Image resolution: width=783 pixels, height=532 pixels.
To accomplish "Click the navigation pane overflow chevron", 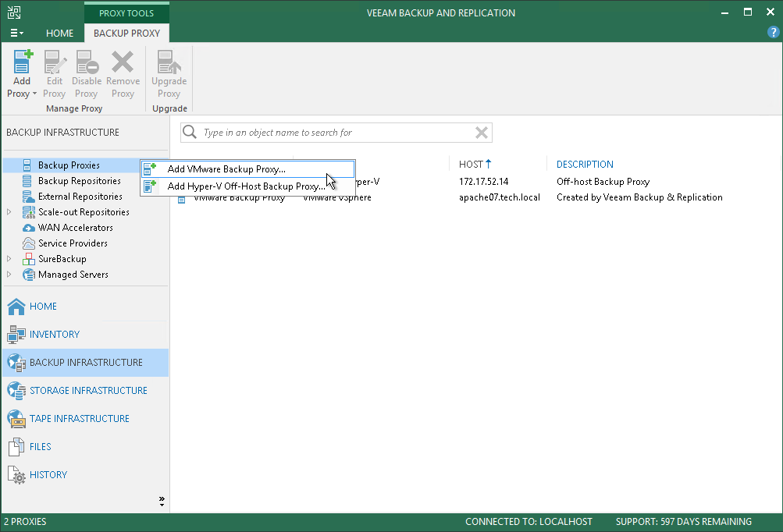I will [162, 502].
